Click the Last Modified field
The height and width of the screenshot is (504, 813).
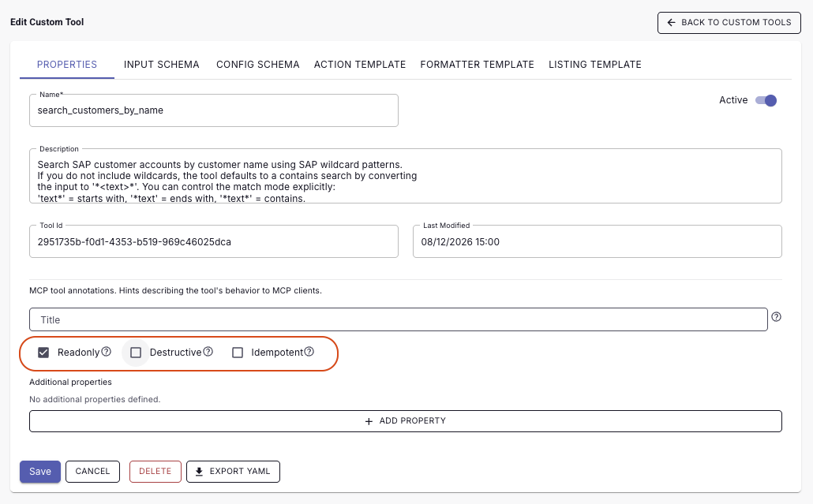(598, 242)
